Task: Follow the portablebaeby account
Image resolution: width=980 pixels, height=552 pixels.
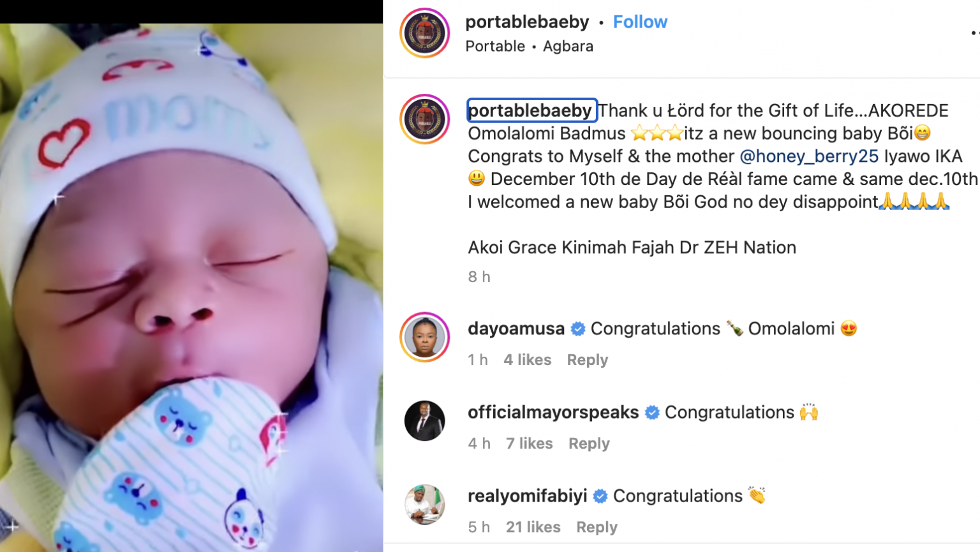Action: point(640,22)
